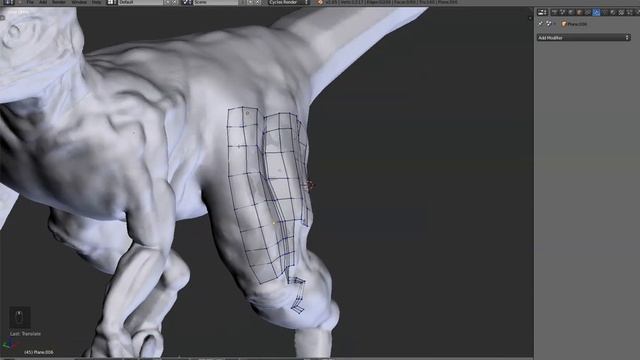Click the Scene name field
Viewport: 640px width, 360px height.
click(x=216, y=2)
